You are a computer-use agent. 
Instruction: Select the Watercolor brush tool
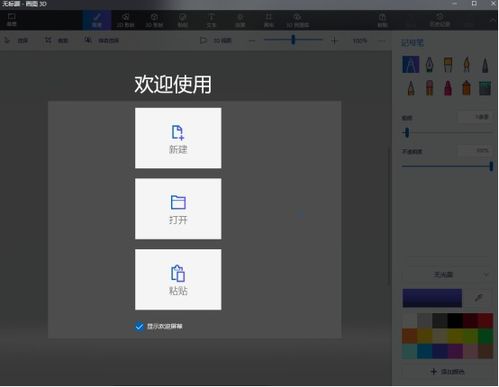pos(467,65)
